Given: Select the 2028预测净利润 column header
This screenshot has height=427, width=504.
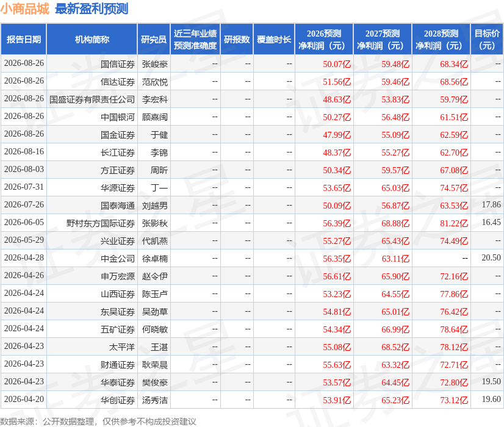Looking at the screenshot, I should click(441, 39).
